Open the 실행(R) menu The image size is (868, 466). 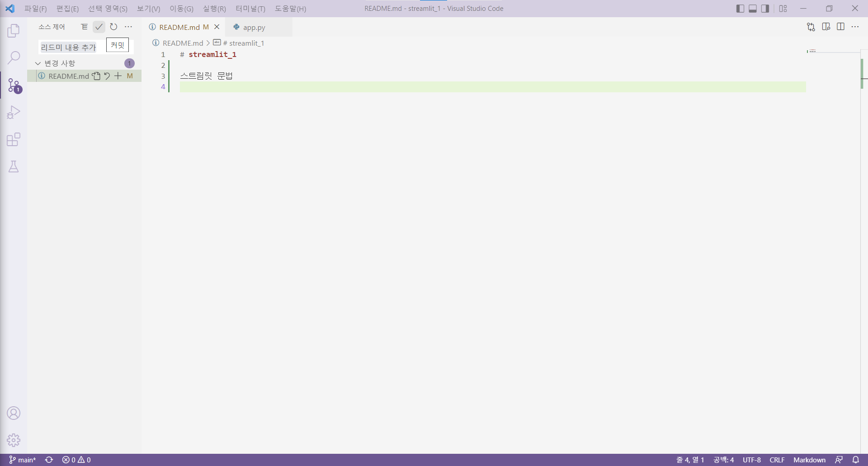tap(214, 9)
